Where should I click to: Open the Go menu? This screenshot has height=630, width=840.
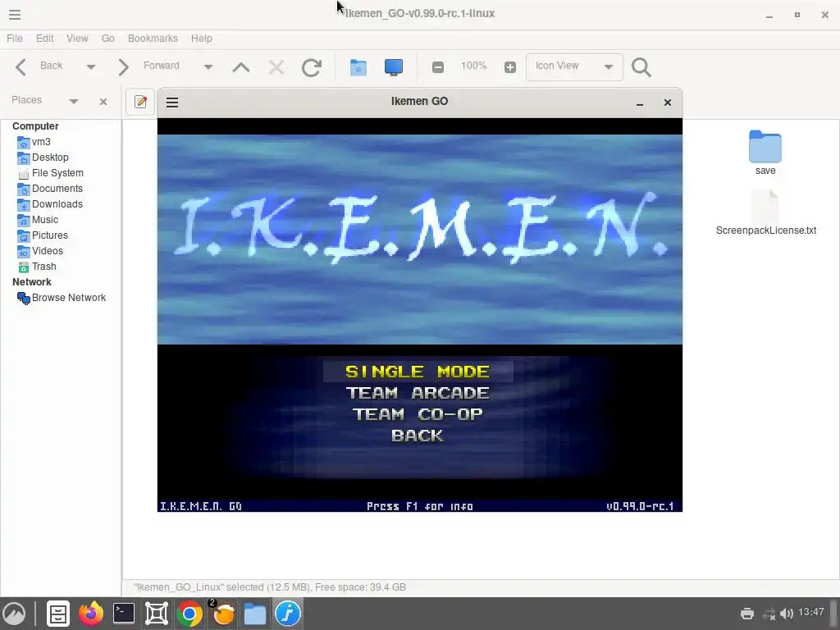coord(108,39)
